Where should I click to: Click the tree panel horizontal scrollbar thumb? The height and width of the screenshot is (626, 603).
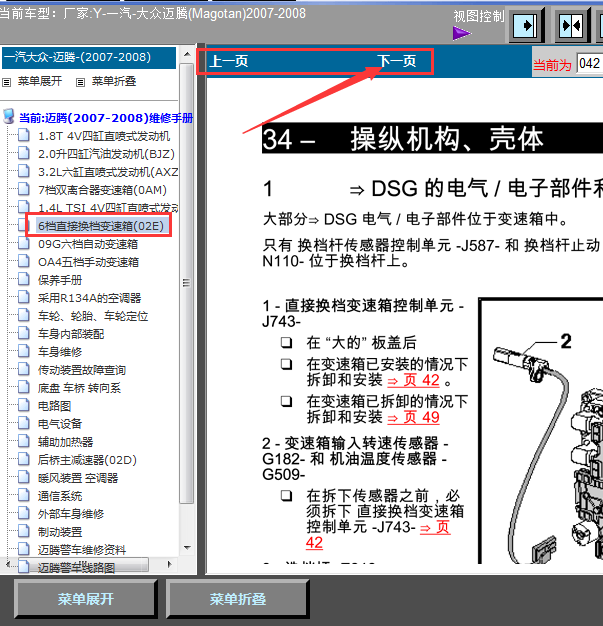click(x=82, y=564)
